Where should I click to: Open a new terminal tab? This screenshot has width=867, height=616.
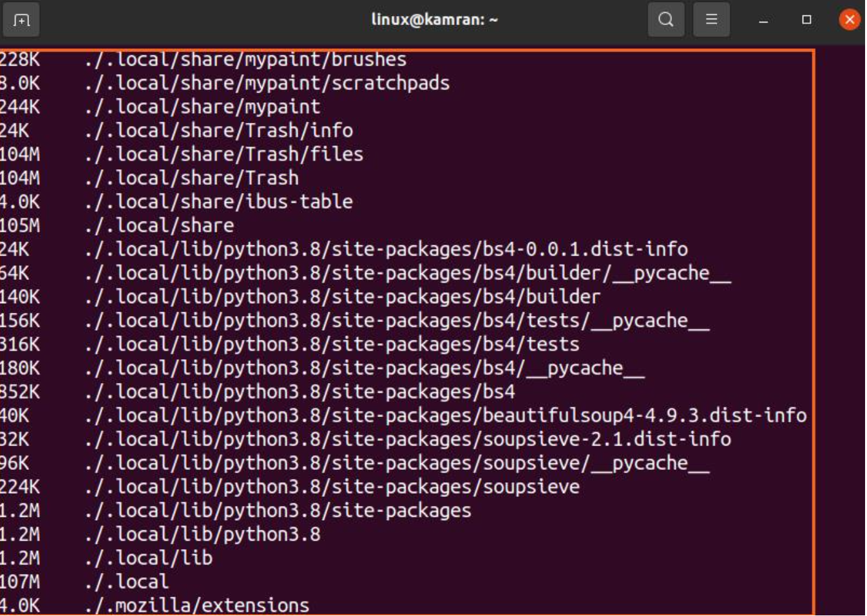click(x=21, y=20)
